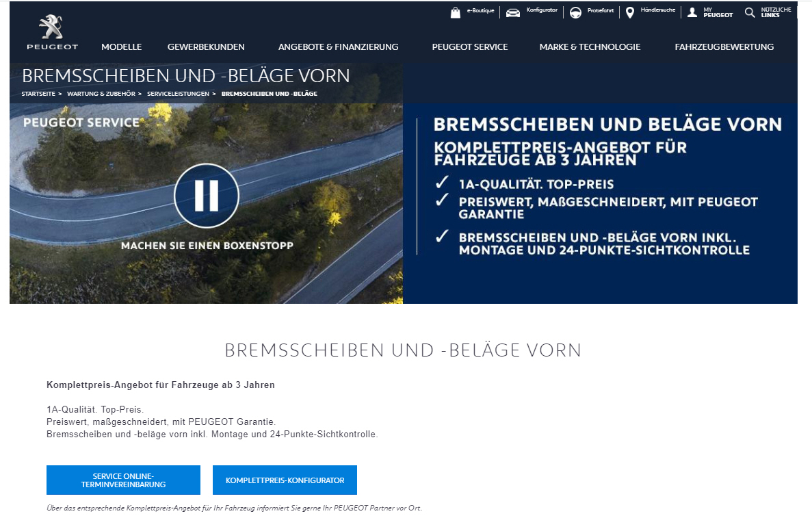Click the Probefahrt steering wheel icon
Viewport: 812px width, 531px height.
pos(575,13)
